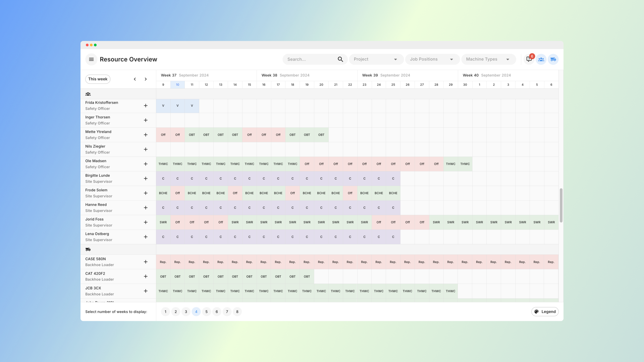Image resolution: width=644 pixels, height=362 pixels.
Task: Open the hamburger menu
Action: (x=91, y=59)
